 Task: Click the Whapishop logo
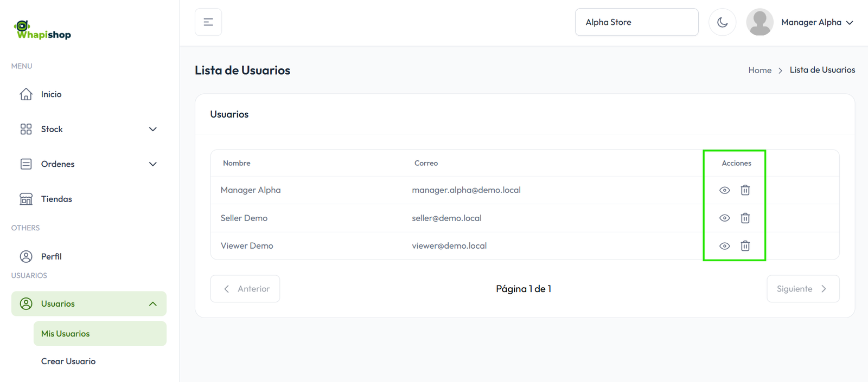(43, 30)
